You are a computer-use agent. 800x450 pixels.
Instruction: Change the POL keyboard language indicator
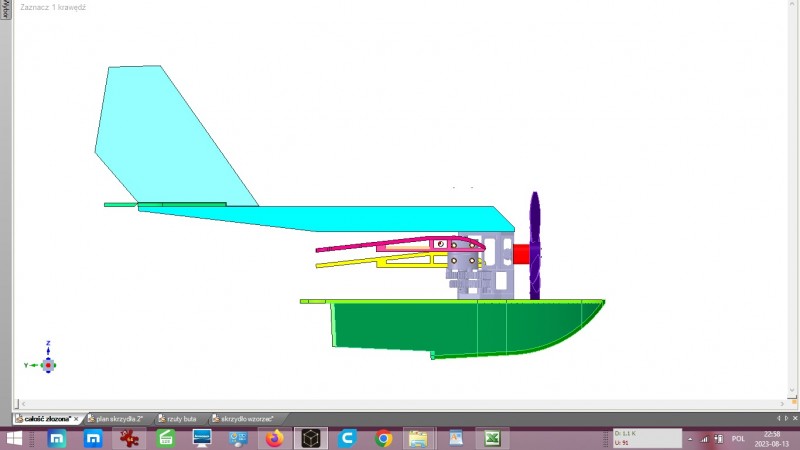tap(738, 439)
